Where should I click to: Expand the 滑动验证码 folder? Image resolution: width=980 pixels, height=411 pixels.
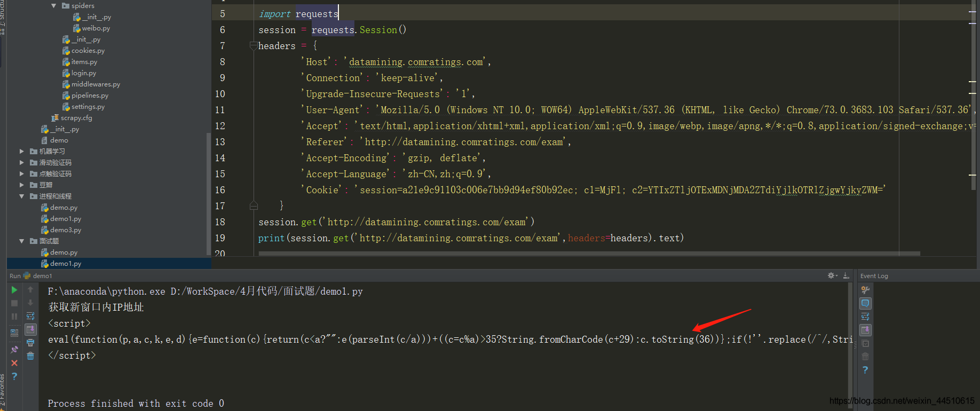22,163
